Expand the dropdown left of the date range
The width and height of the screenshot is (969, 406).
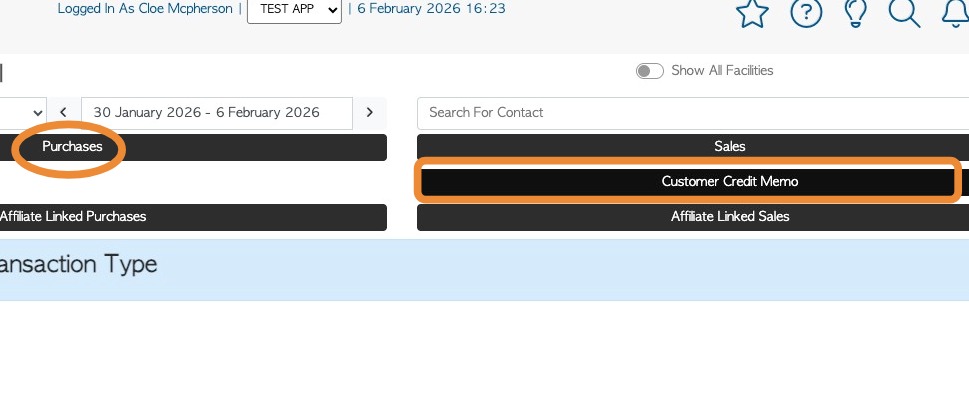[x=24, y=113]
